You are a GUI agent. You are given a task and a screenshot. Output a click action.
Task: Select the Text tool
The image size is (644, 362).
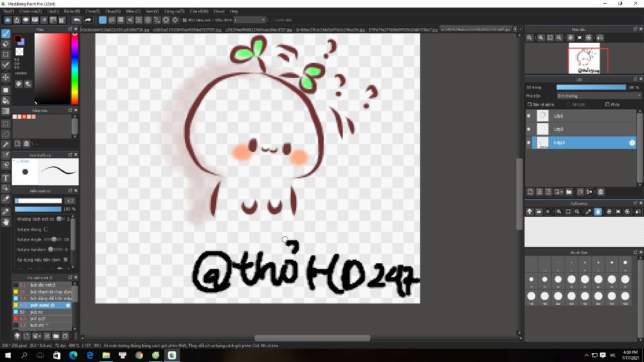[6, 178]
